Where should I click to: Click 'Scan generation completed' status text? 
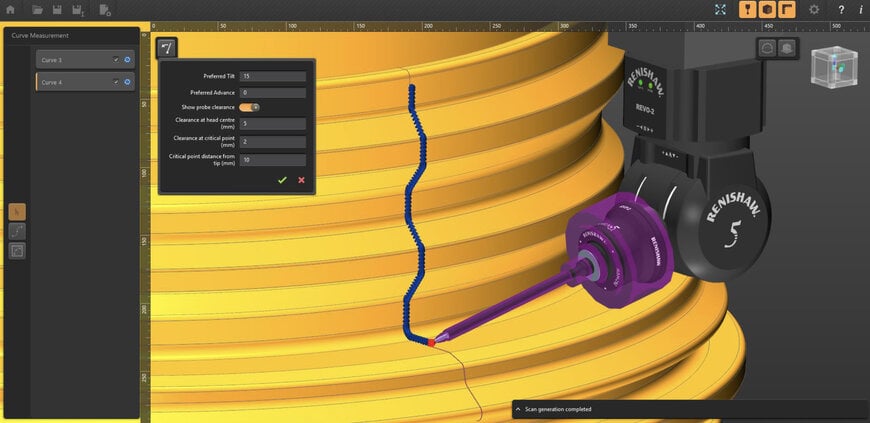coord(558,410)
